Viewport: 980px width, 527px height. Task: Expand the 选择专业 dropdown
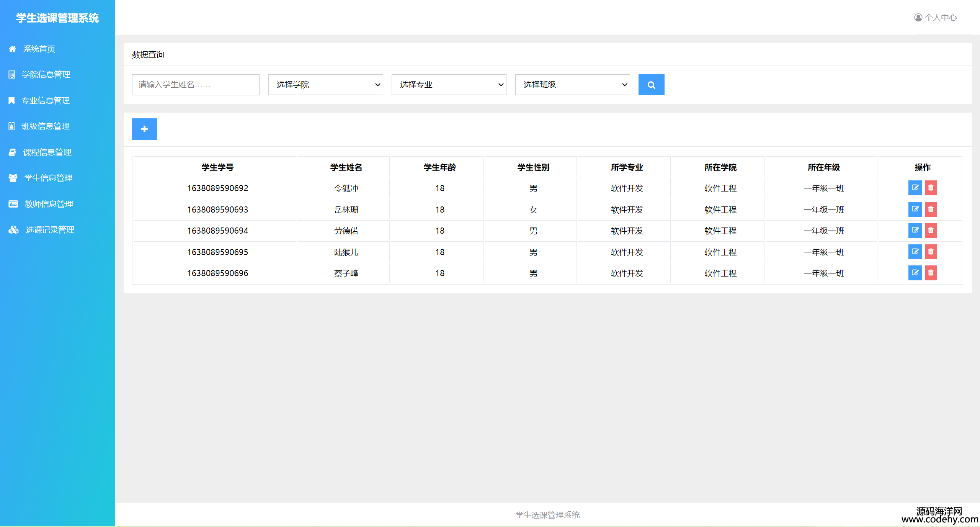(x=449, y=85)
